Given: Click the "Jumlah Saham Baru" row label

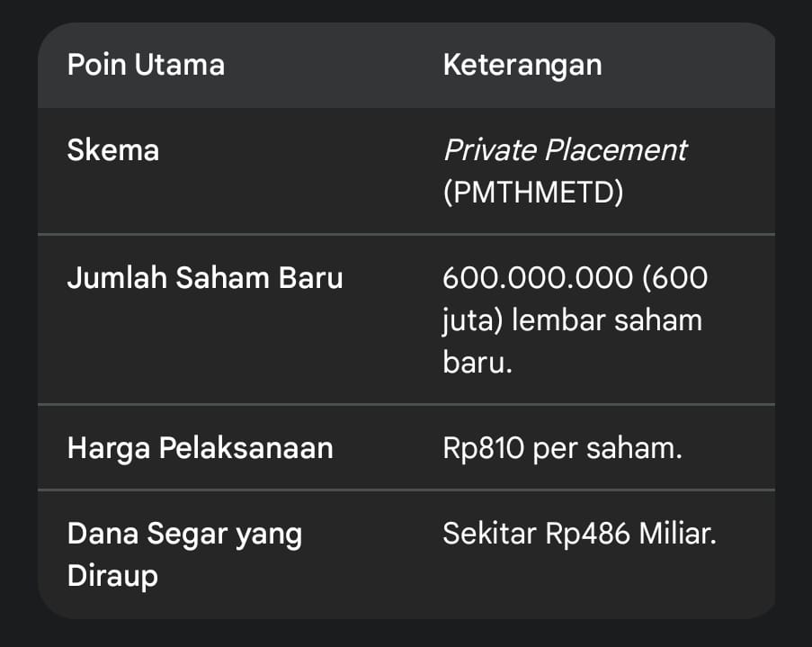Looking at the screenshot, I should click(205, 277).
